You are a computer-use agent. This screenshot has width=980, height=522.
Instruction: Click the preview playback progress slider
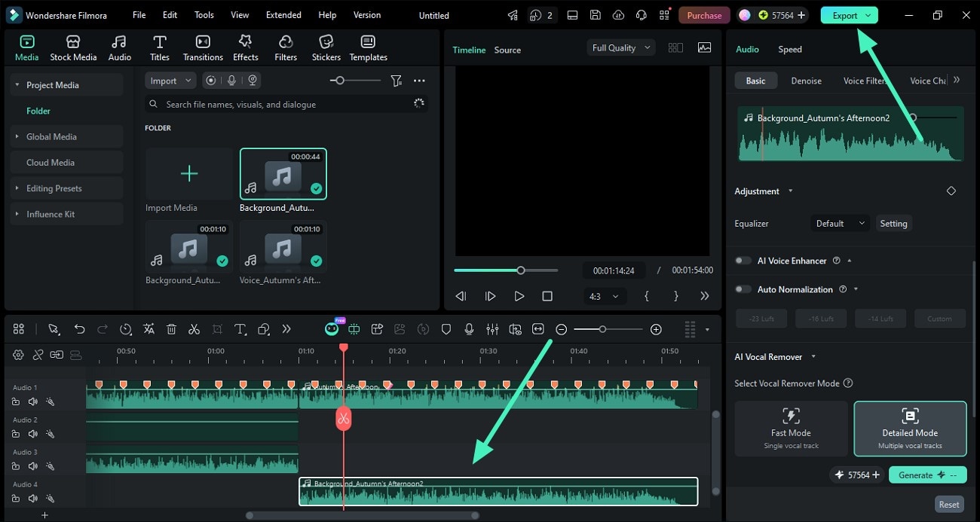tap(506, 270)
